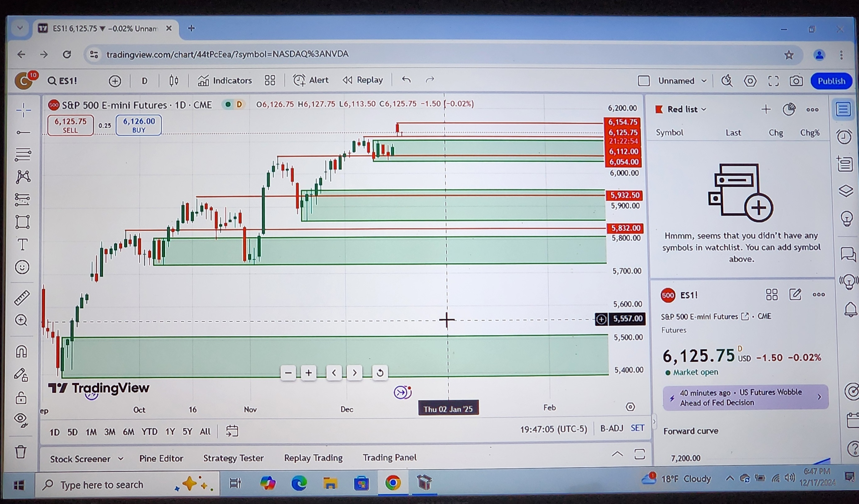Toggle magnet mode in the left toolbar
This screenshot has width=859, height=504.
point(22,352)
